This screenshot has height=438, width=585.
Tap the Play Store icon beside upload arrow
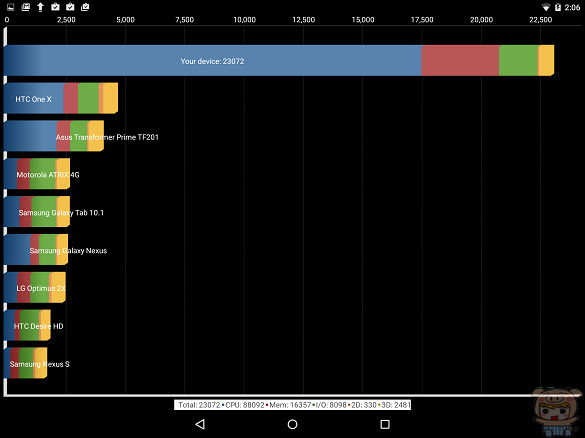click(x=55, y=7)
